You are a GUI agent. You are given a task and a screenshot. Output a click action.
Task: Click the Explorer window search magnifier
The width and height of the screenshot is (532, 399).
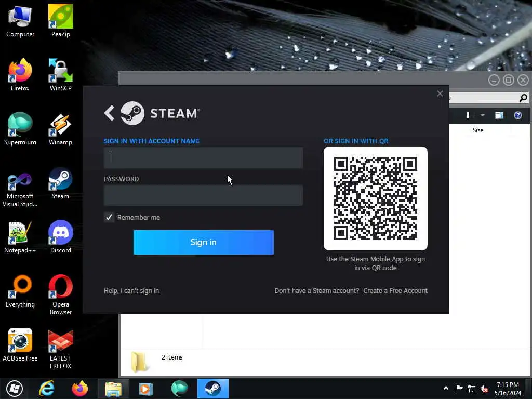tap(523, 98)
